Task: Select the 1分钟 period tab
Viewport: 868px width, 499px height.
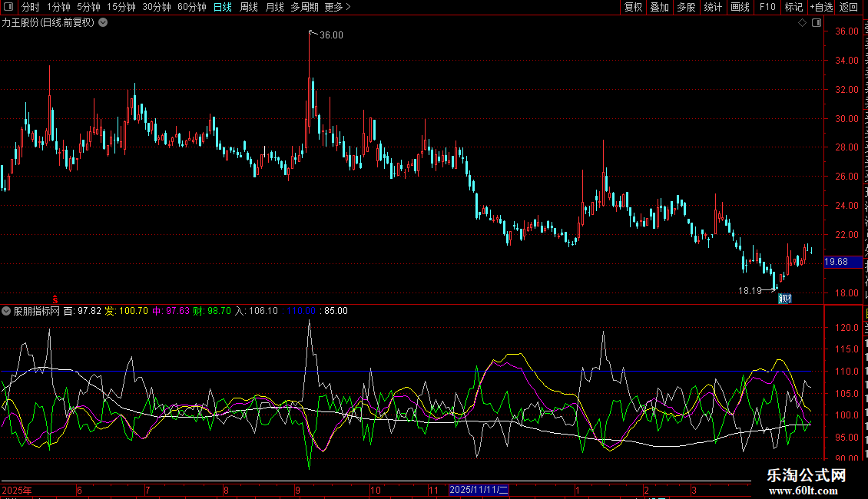Action: coord(58,7)
